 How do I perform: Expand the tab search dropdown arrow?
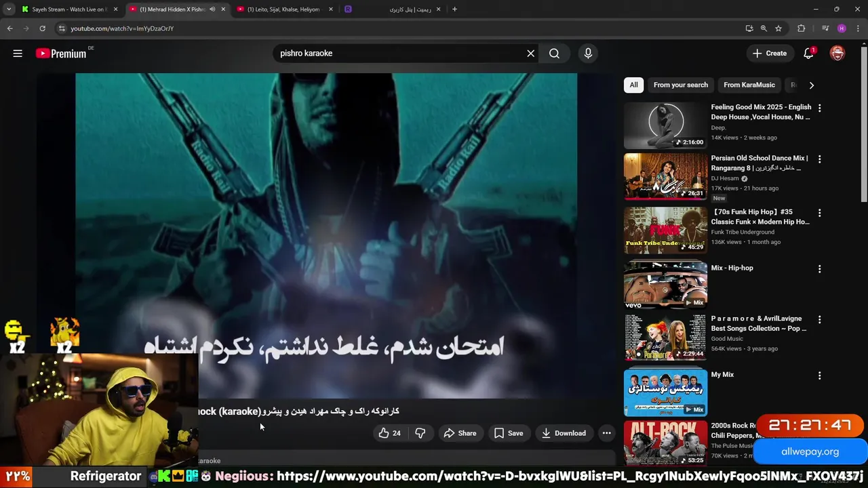coord(8,9)
